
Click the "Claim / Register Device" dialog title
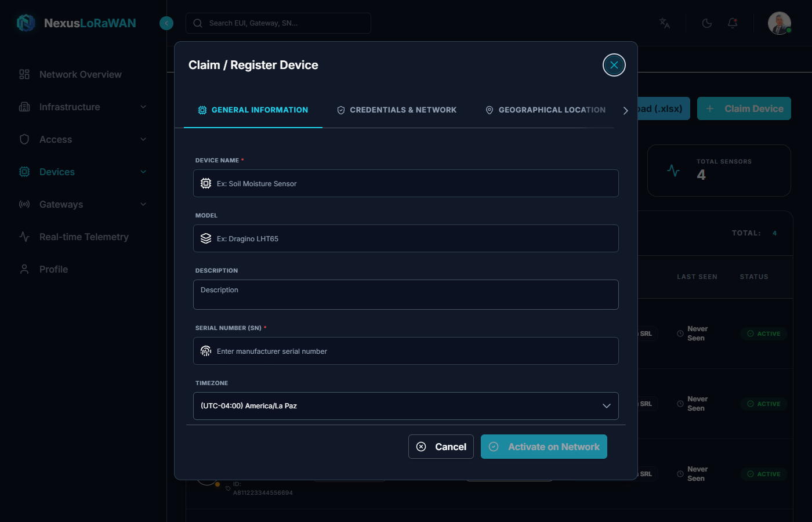[253, 65]
